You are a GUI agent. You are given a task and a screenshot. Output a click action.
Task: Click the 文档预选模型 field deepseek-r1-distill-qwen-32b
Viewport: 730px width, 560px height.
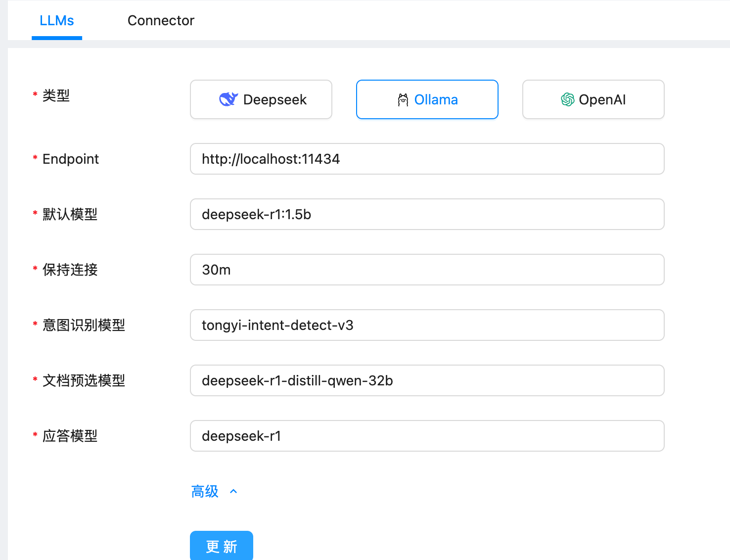(x=427, y=380)
